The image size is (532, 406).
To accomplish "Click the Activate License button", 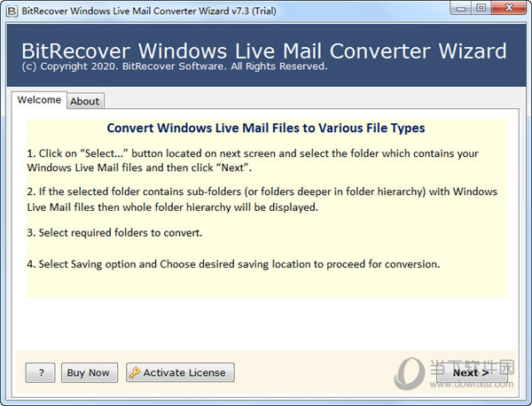I will [x=180, y=372].
